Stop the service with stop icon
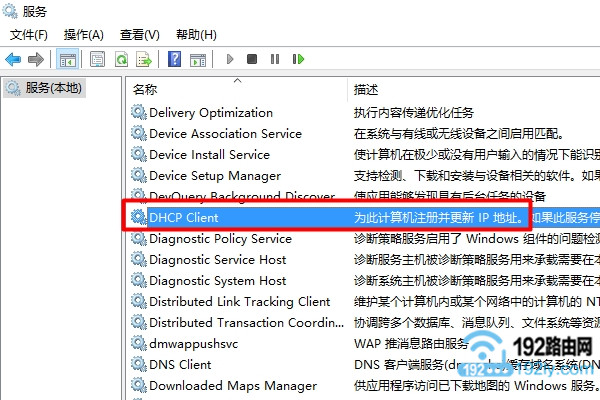This screenshot has height=400, width=600. [x=252, y=59]
